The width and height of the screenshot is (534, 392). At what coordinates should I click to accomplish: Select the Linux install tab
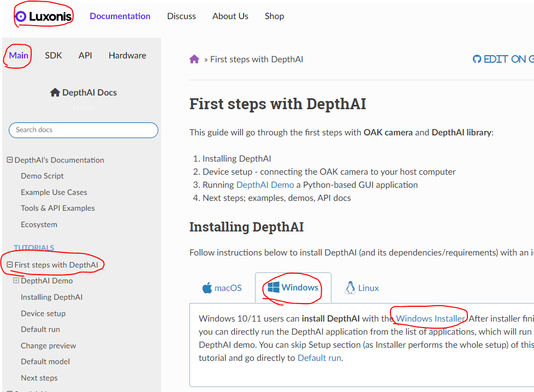click(x=361, y=288)
